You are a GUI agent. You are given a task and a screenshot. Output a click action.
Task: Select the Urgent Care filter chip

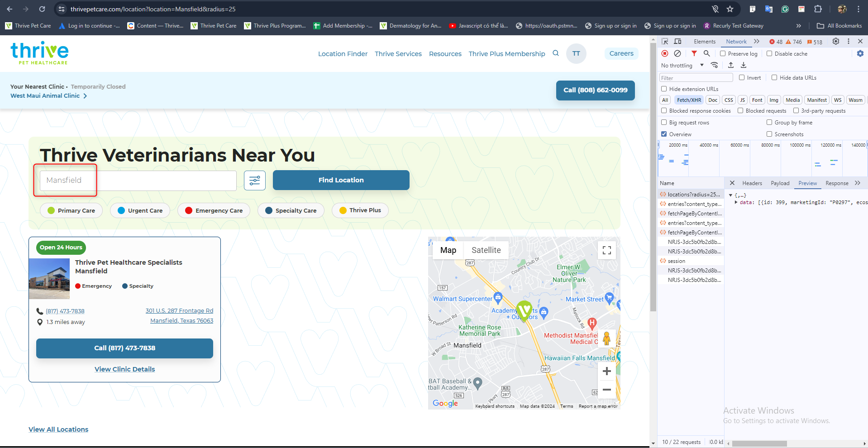tap(140, 210)
